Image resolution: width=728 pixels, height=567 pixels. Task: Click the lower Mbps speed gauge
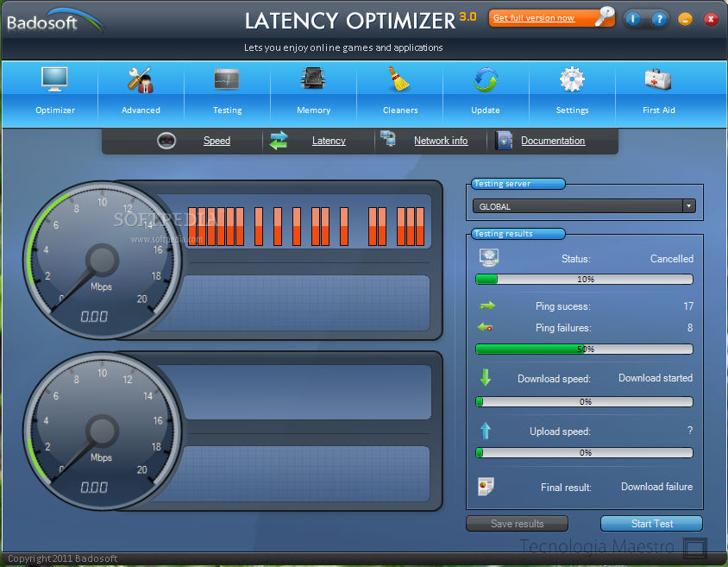(x=102, y=431)
